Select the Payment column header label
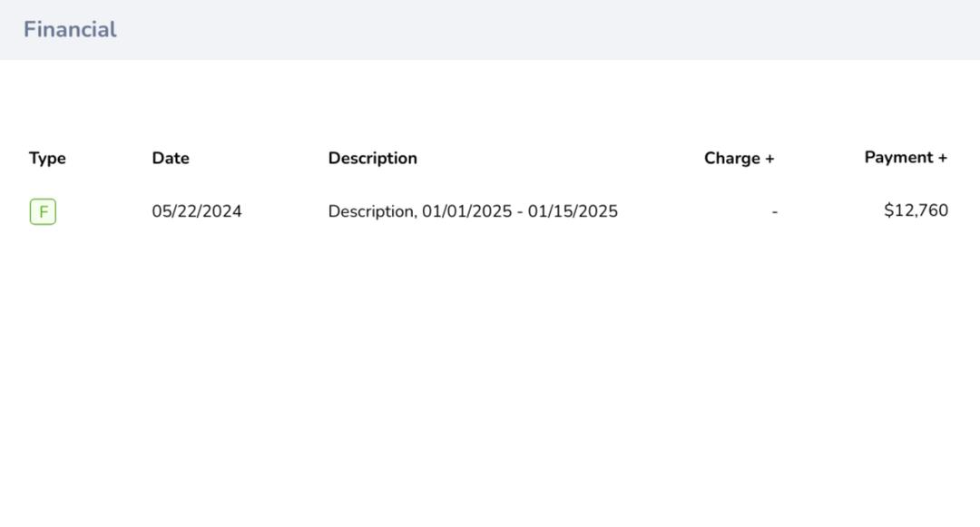Viewport: 980px width, 527px height. tap(898, 158)
